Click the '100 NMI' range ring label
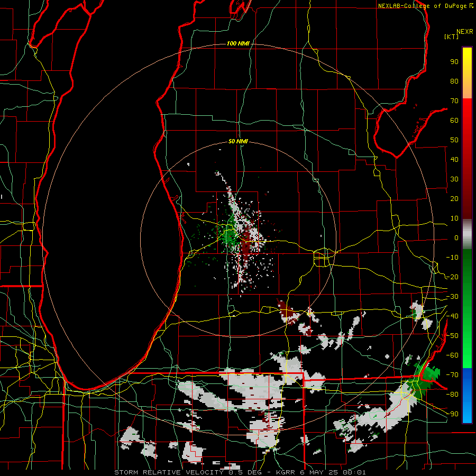 [x=238, y=43]
